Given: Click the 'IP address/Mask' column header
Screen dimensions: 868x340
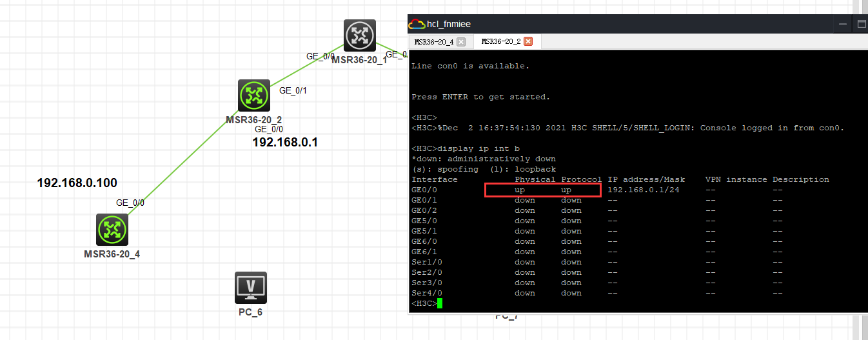Looking at the screenshot, I should pyautogui.click(x=646, y=179).
